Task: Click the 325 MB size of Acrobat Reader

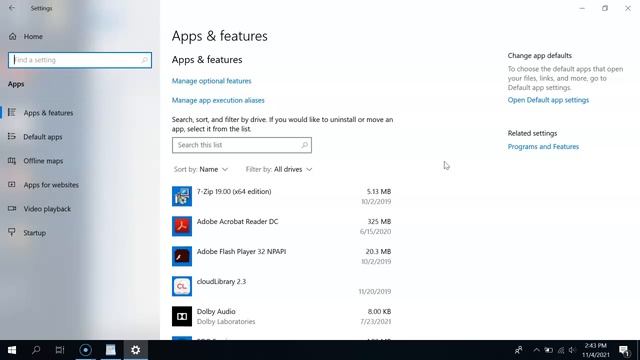Action: pos(379,221)
